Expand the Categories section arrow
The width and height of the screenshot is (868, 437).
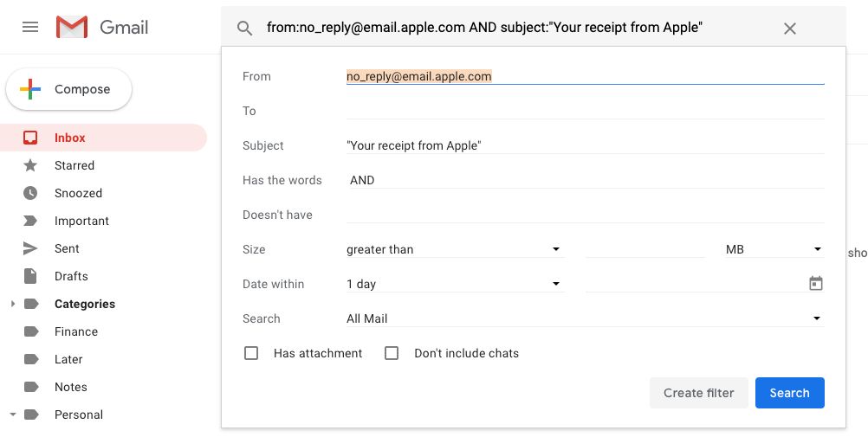(12, 304)
